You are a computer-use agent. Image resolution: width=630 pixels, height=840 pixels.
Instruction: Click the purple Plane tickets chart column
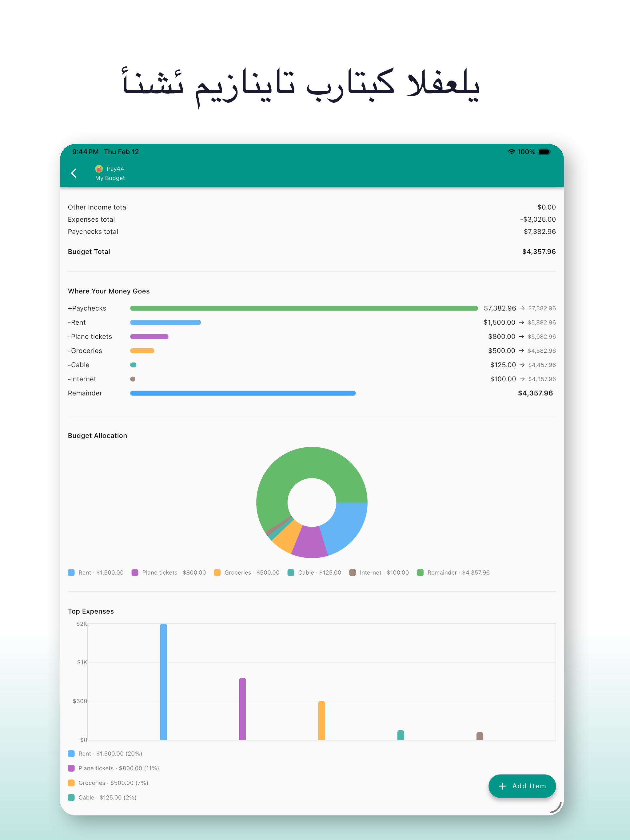242,709
